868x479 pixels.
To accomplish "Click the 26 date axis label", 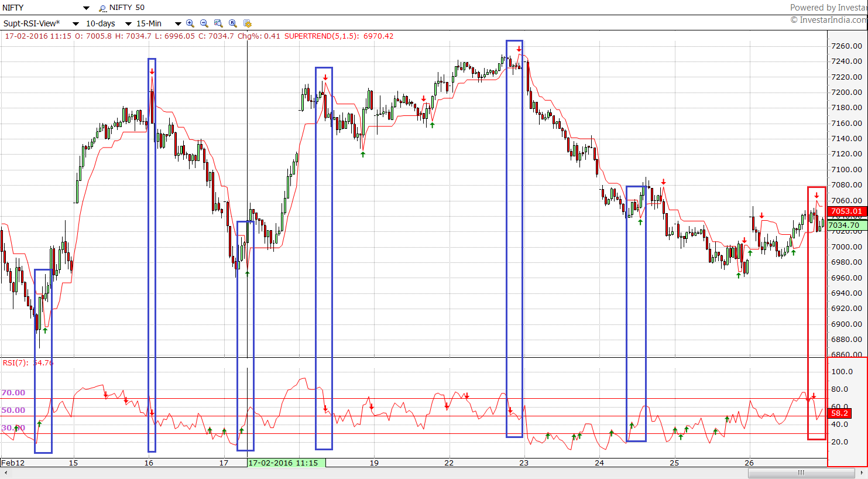I will (x=749, y=463).
